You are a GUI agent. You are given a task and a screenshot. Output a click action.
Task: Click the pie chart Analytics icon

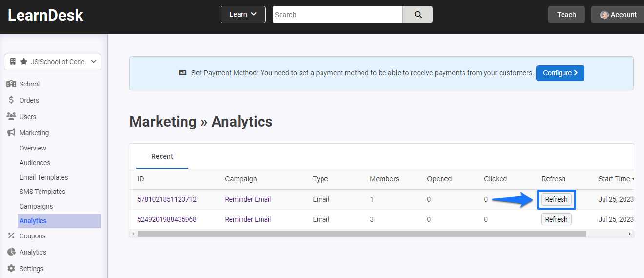pyautogui.click(x=11, y=252)
